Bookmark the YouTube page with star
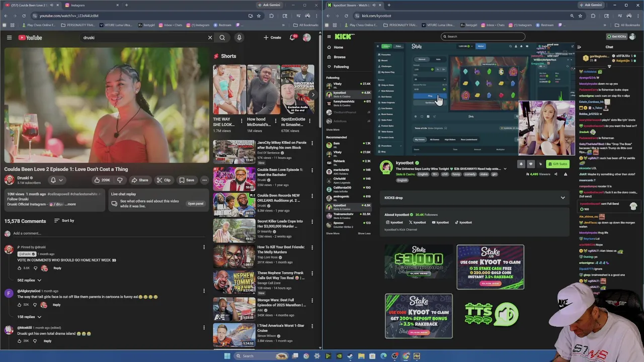Screen dimensions: 644x362 [259, 16]
